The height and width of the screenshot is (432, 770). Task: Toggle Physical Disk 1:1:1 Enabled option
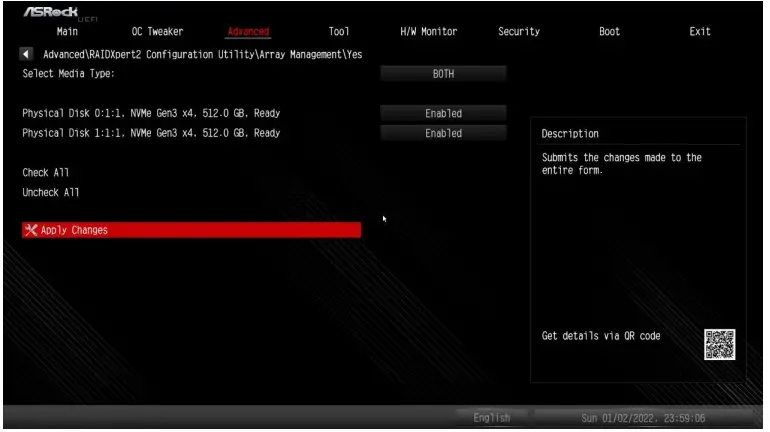coord(443,133)
